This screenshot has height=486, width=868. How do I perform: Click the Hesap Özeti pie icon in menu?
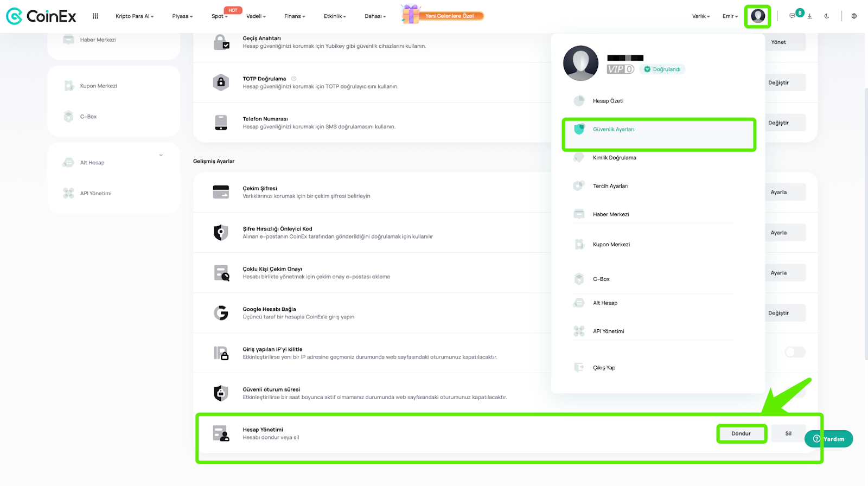pos(579,101)
